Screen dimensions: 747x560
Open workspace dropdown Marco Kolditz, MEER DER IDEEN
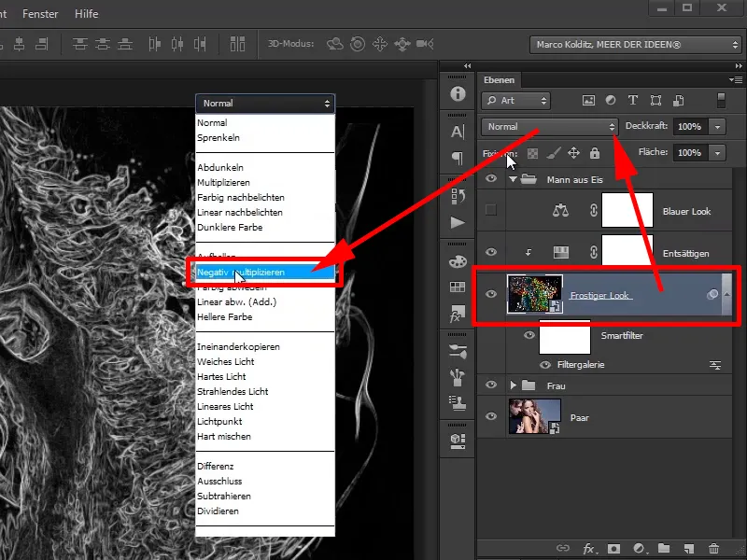(636, 45)
